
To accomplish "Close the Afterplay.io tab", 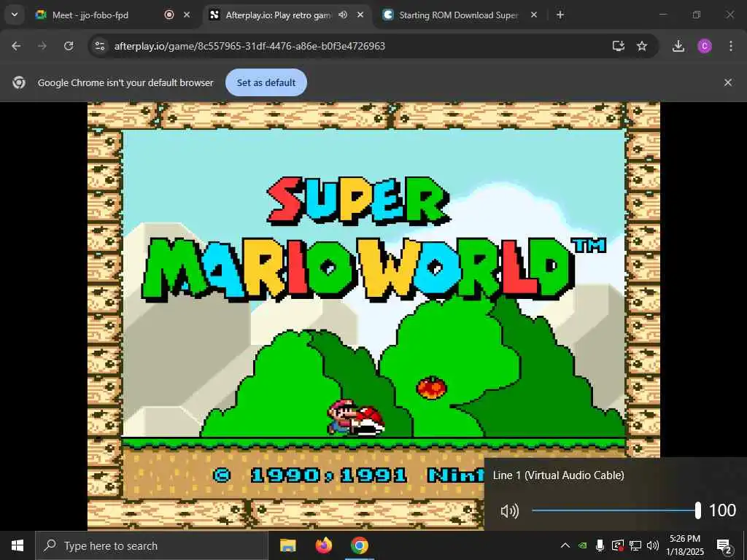I will [360, 15].
